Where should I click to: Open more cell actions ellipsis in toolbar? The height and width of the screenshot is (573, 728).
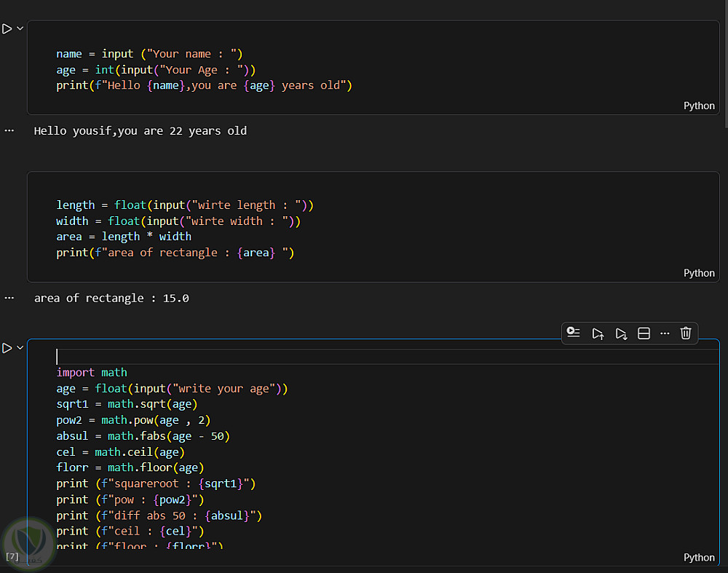pos(665,333)
